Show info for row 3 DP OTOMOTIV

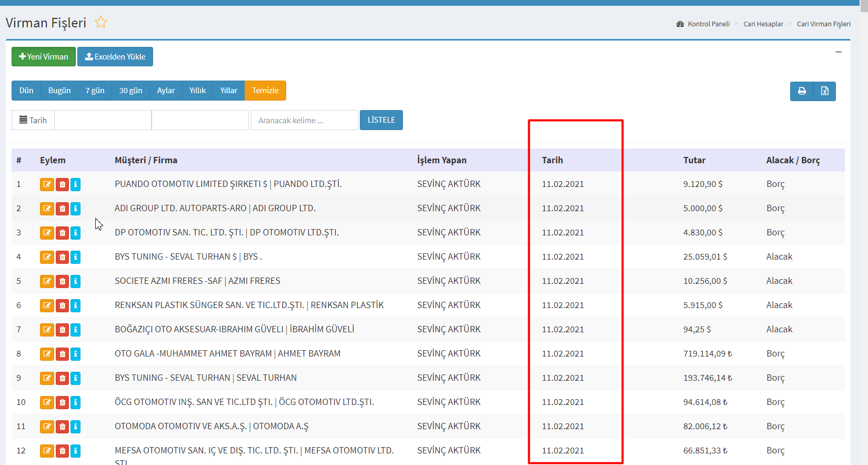click(76, 233)
